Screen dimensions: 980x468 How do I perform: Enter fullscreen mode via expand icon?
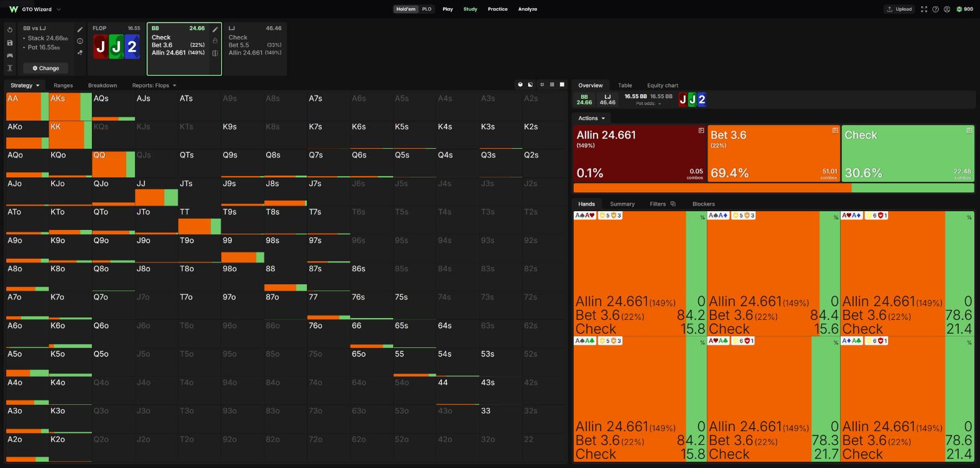click(x=924, y=9)
